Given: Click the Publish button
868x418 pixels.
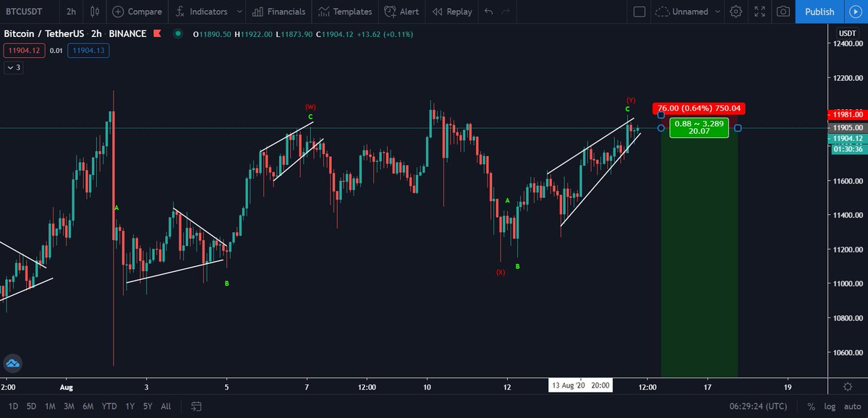Looking at the screenshot, I should click(x=820, y=12).
